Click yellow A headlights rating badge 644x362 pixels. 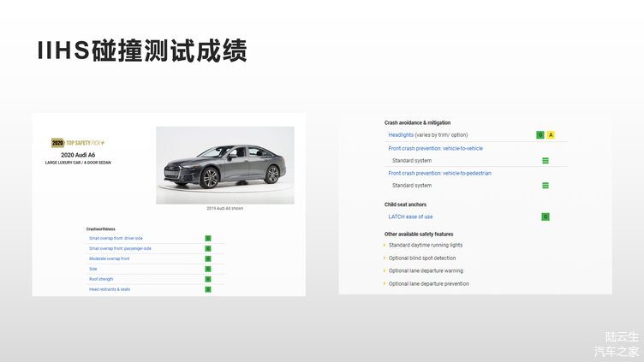(x=551, y=135)
